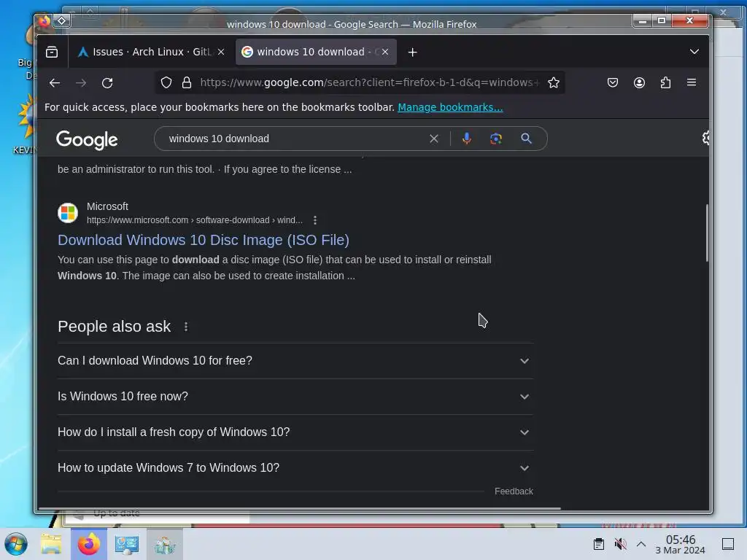Open system settings taskbar icon
Viewport: 747px width, 560px height.
tap(127, 544)
